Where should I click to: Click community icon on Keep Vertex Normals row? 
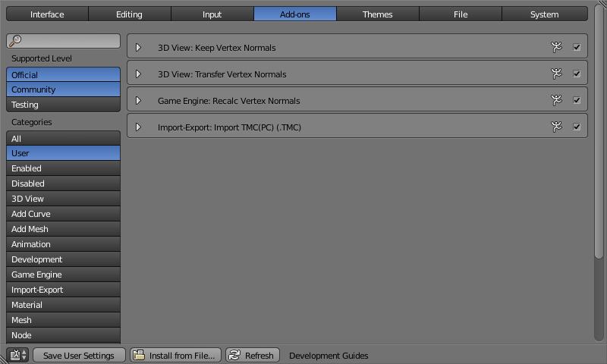[x=557, y=47]
